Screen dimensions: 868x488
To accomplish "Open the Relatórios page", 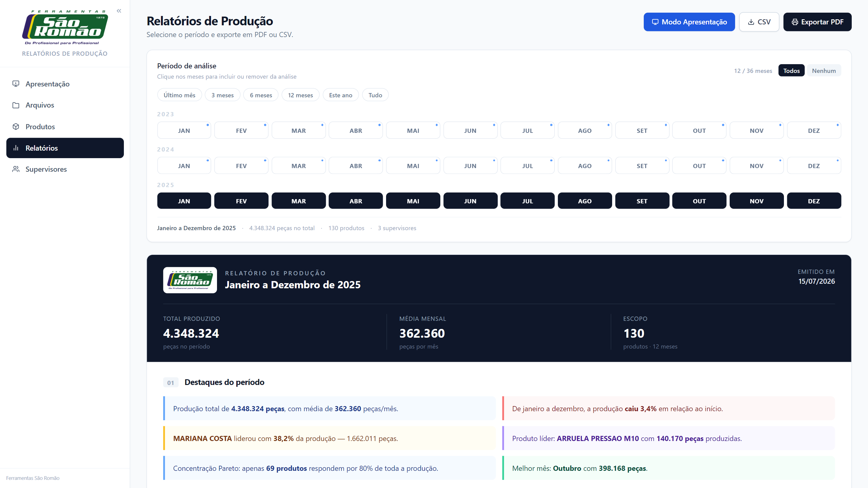I will click(65, 148).
